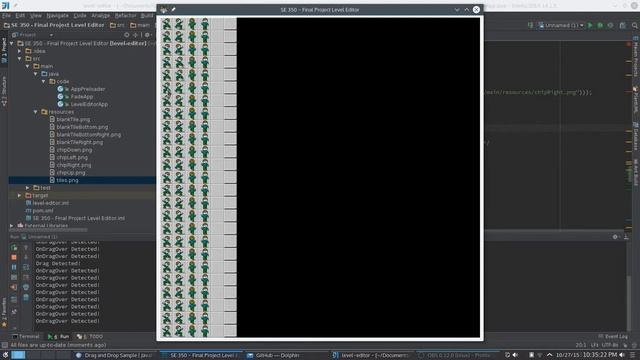
Task: Open the View menu
Action: (x=36, y=16)
